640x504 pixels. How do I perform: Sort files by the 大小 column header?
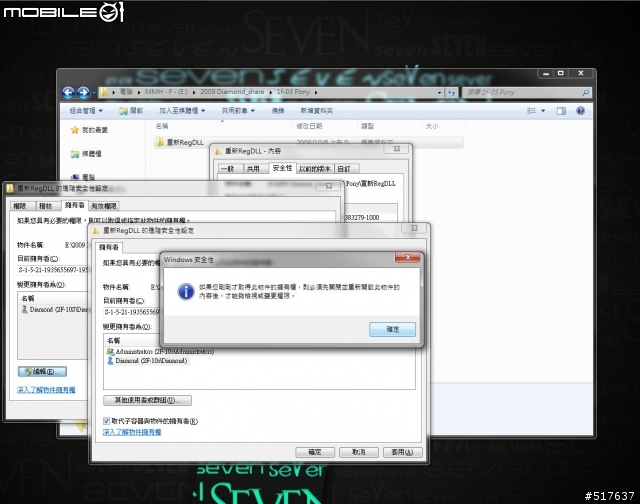pos(432,126)
